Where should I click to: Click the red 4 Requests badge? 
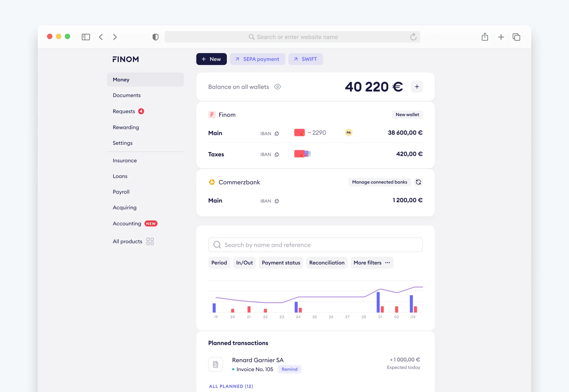[141, 111]
